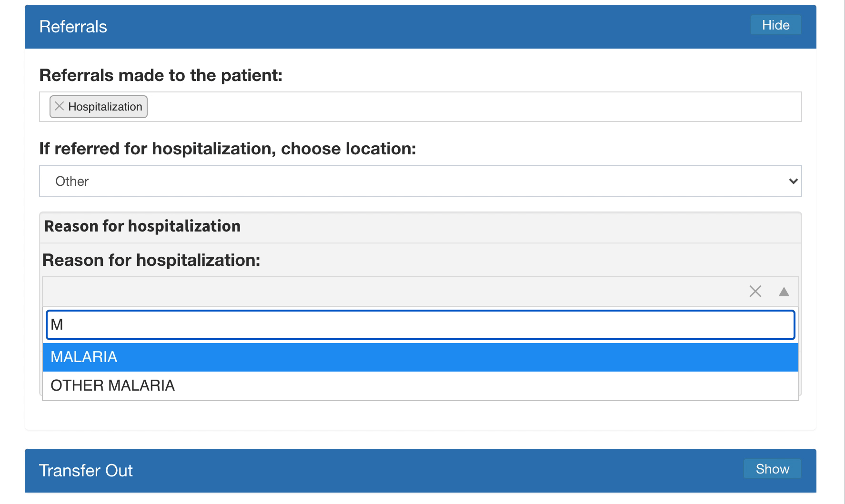Click the Reason for hospitalization: field label
Image resolution: width=845 pixels, height=504 pixels.
[x=151, y=260]
